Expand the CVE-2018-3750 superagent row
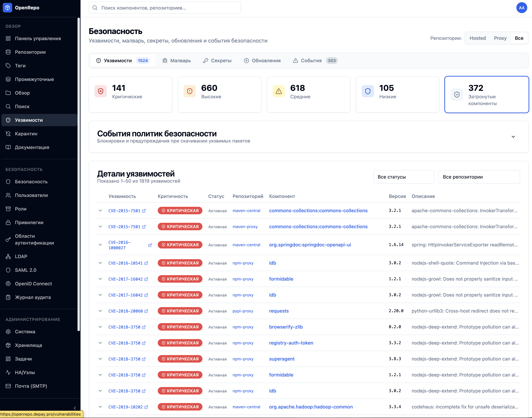Screen dimensions: 532x418 coord(100,359)
